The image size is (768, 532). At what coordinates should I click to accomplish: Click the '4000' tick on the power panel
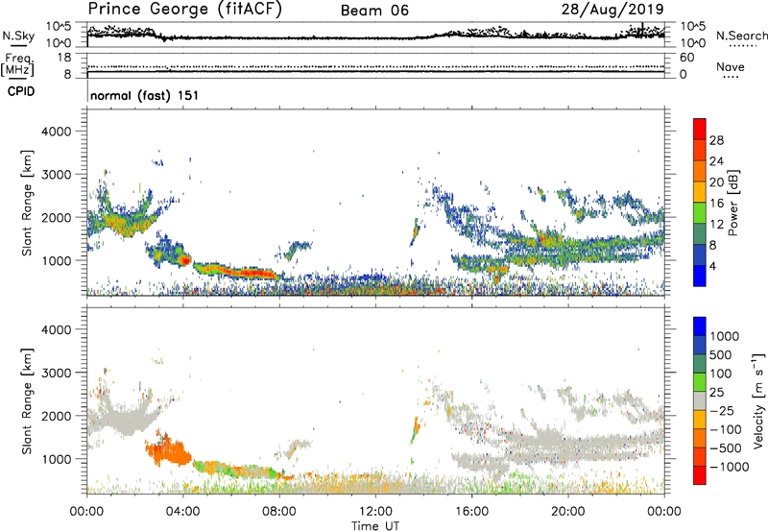click(x=56, y=132)
